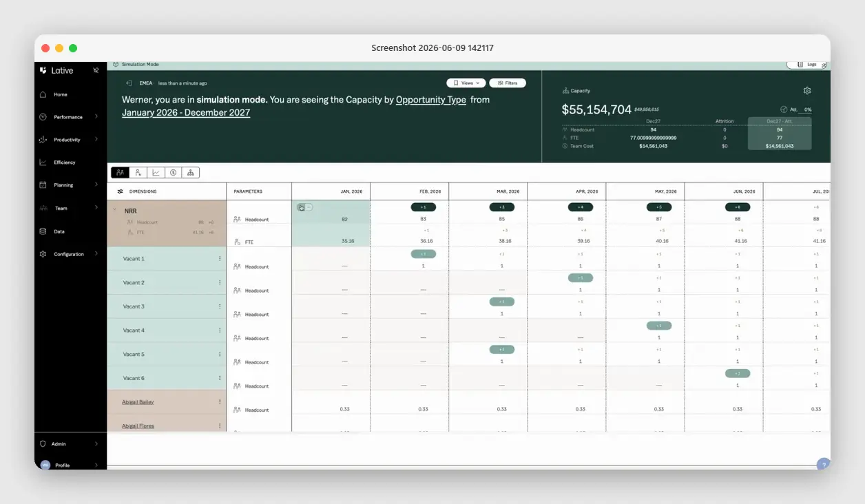Click the Opportunity Type link

pyautogui.click(x=431, y=100)
